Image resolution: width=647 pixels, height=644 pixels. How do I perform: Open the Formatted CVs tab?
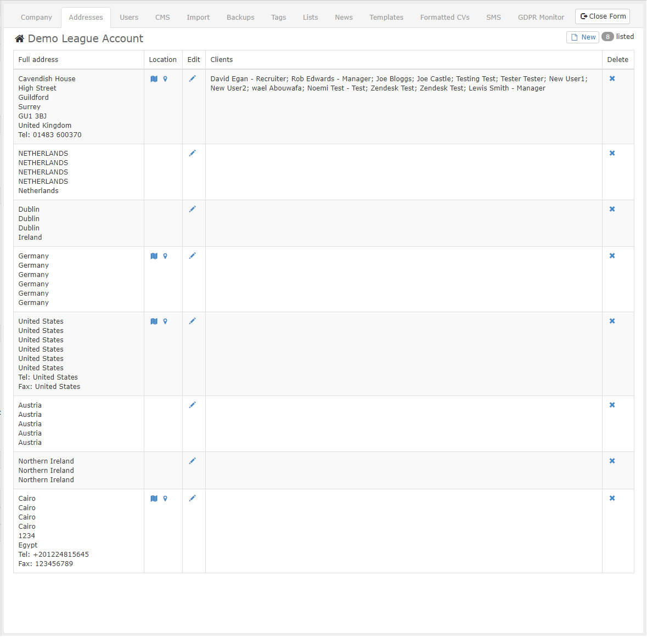tap(445, 18)
